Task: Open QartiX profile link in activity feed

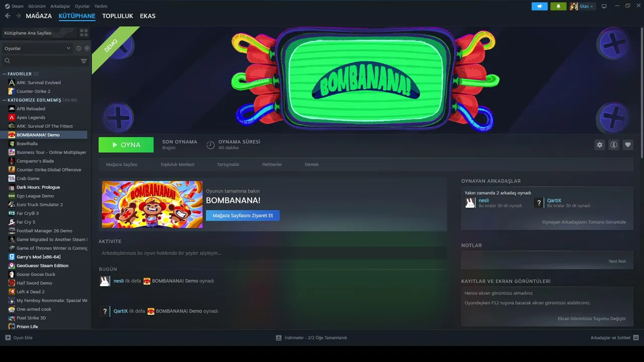Action: point(121,311)
